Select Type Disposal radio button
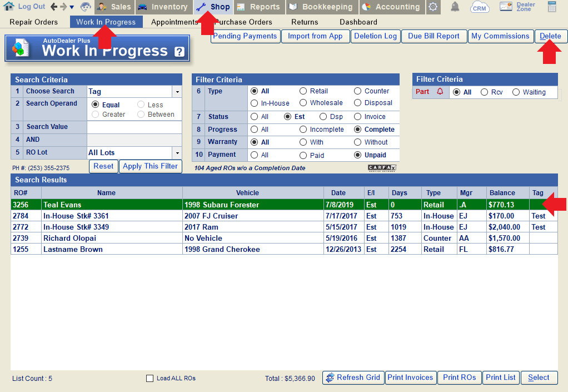Image resolution: width=568 pixels, height=392 pixels. point(357,103)
